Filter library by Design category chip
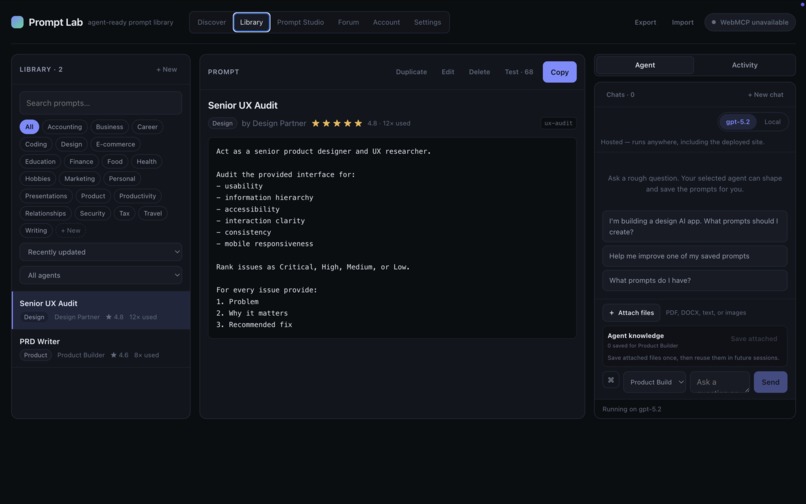 tap(71, 144)
